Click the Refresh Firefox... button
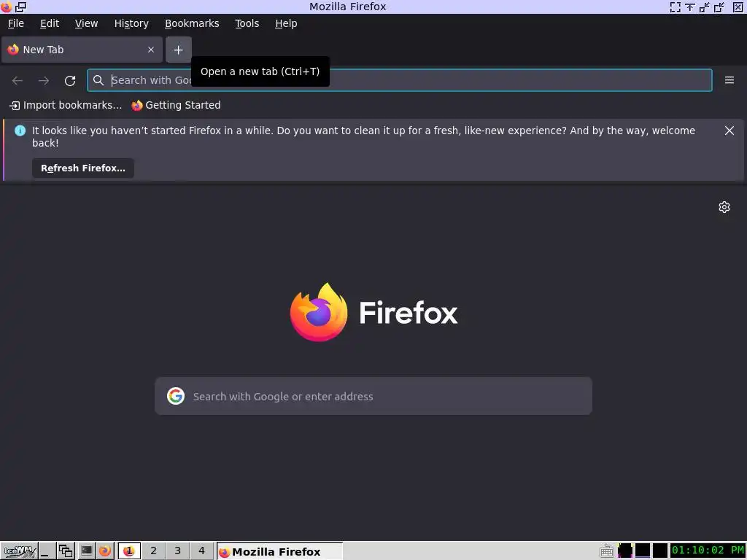747x560 pixels. (x=83, y=168)
